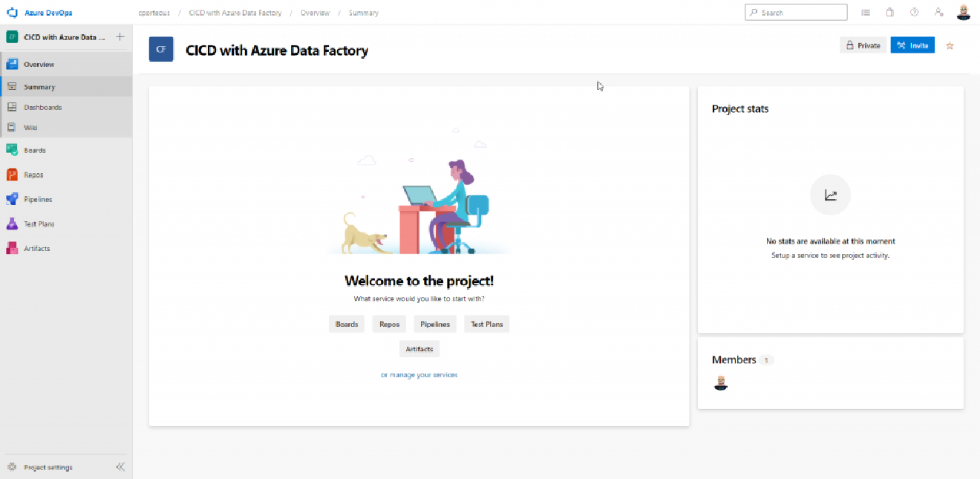Click the Summary breadcrumb item
Image resolution: width=980 pixels, height=479 pixels.
(363, 13)
